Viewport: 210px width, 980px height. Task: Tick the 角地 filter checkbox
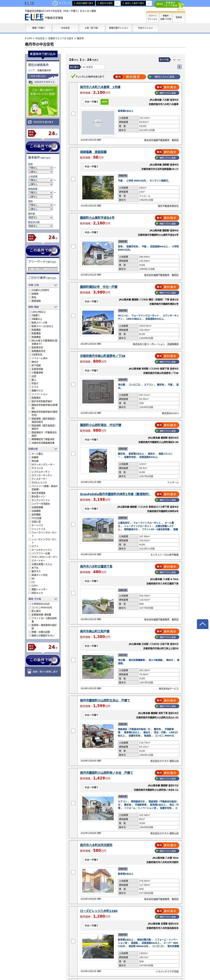(30, 297)
